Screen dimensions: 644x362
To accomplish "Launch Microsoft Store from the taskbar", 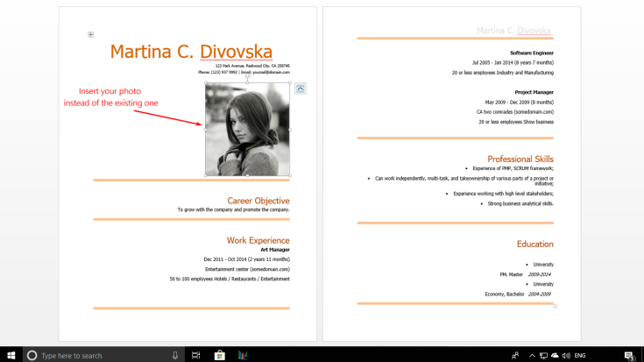I will pos(219,355).
